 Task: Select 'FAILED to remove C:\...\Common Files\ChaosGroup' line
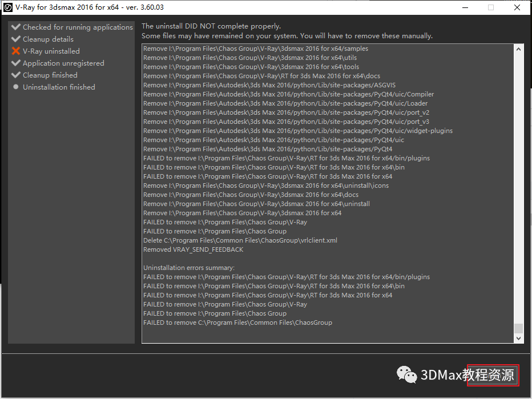237,323
